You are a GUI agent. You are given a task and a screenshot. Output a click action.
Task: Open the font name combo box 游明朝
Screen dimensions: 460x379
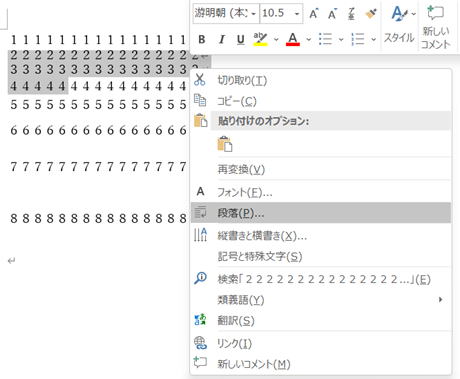pyautogui.click(x=226, y=13)
